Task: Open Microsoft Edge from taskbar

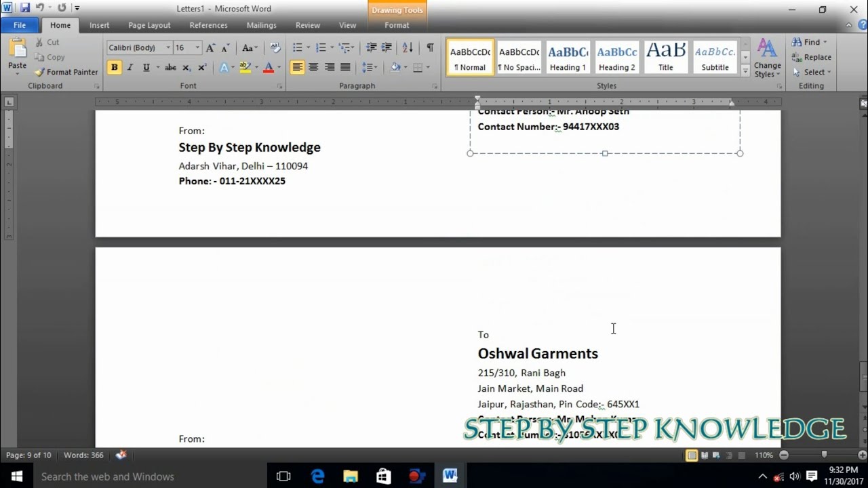Action: tap(317, 476)
